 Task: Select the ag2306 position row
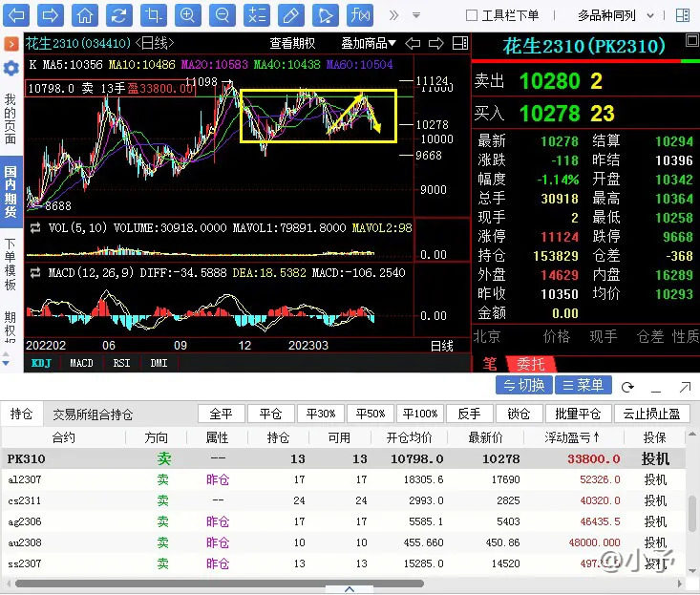click(x=343, y=521)
